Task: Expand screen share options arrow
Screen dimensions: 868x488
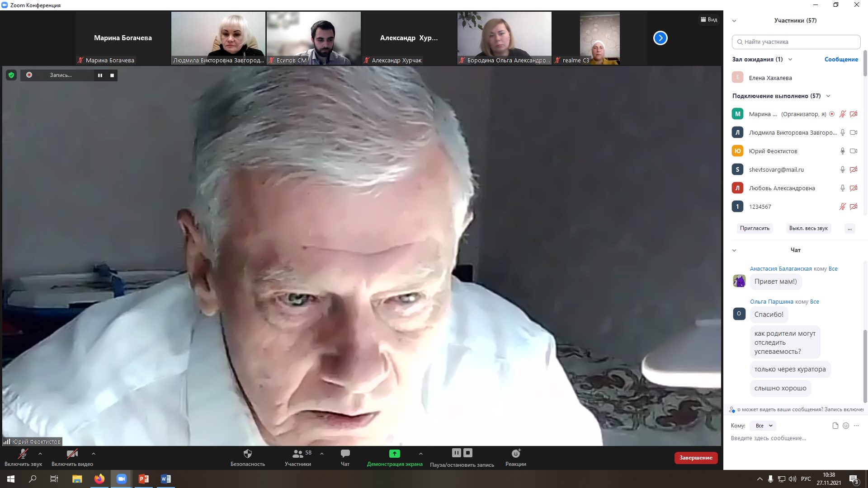Action: pos(421,453)
